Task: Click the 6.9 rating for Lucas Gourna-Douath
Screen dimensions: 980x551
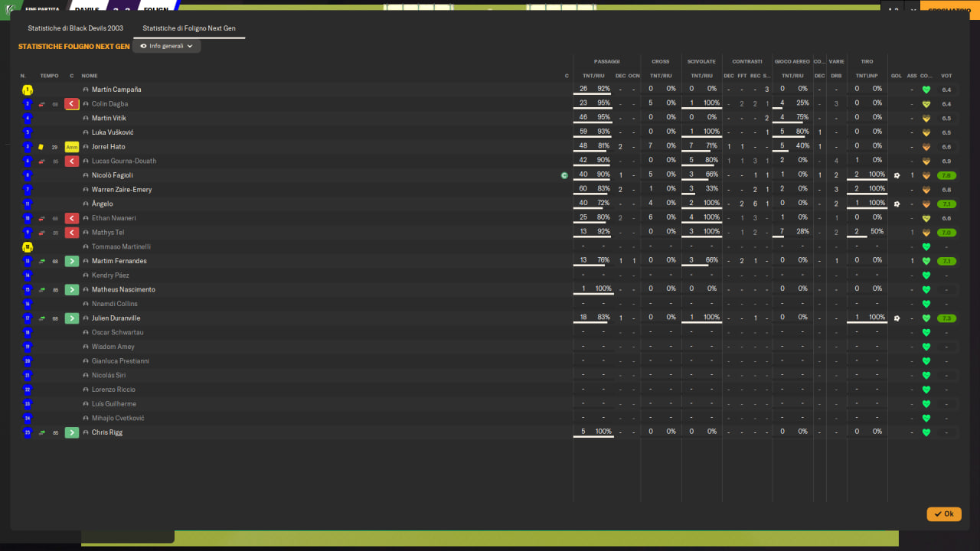Action: click(947, 161)
